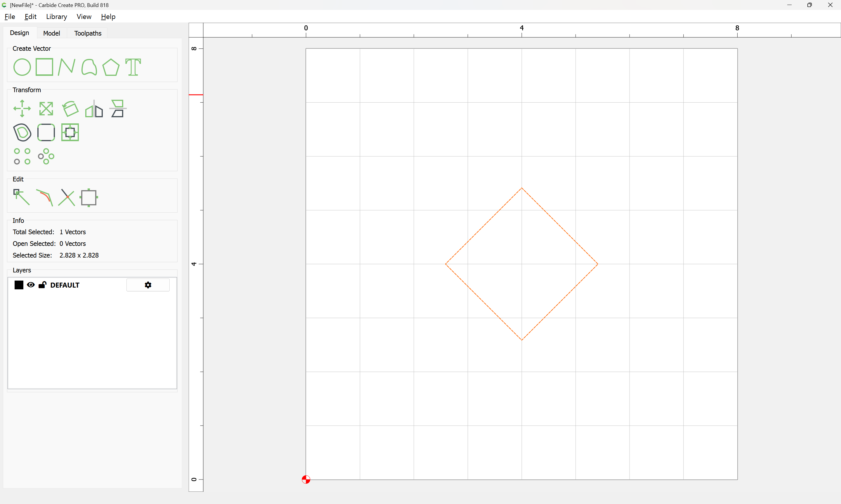The height and width of the screenshot is (504, 841).
Task: Pick the Polygon vector tool
Action: tap(111, 67)
